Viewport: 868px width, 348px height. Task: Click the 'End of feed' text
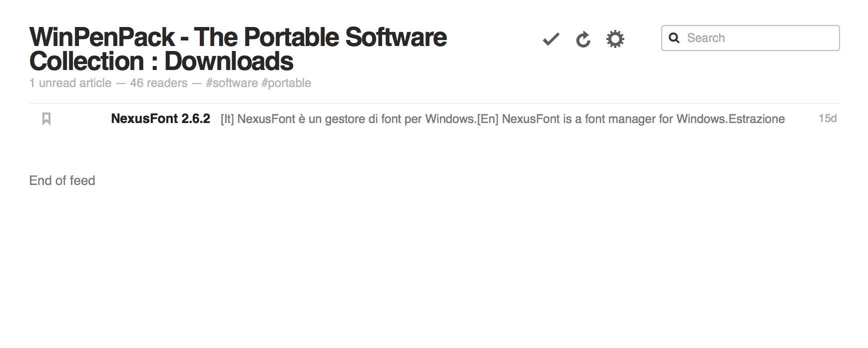click(62, 180)
